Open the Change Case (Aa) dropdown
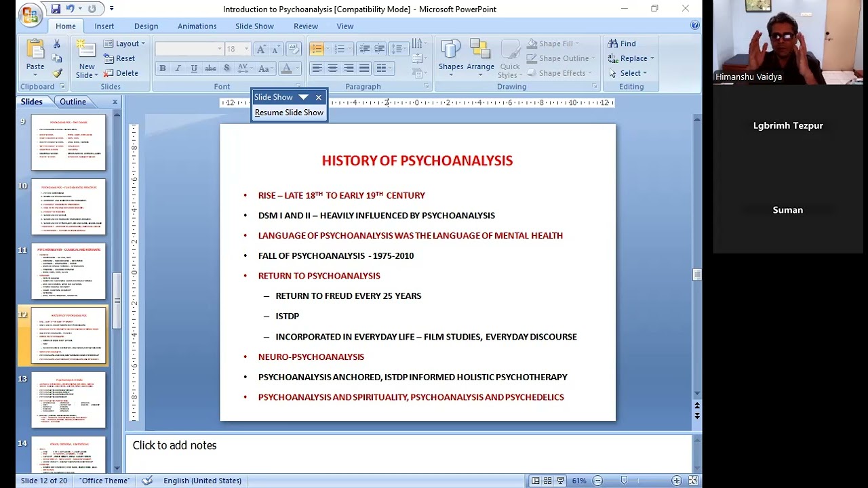This screenshot has width=868, height=488. coord(266,68)
